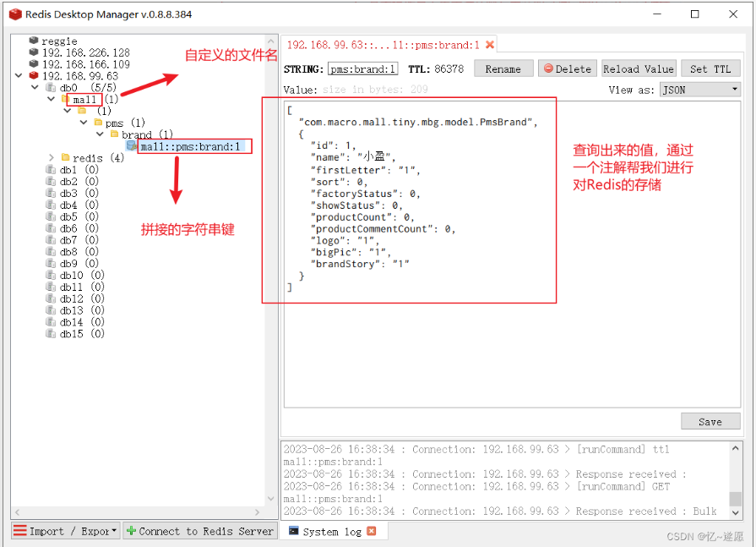The image size is (756, 547).
Task: Select the System log tab
Action: 332,532
